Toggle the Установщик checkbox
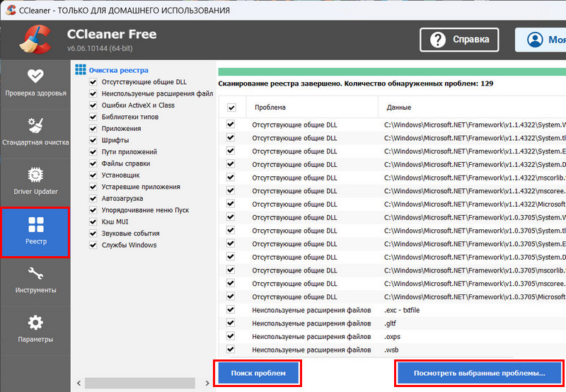 pyautogui.click(x=93, y=175)
